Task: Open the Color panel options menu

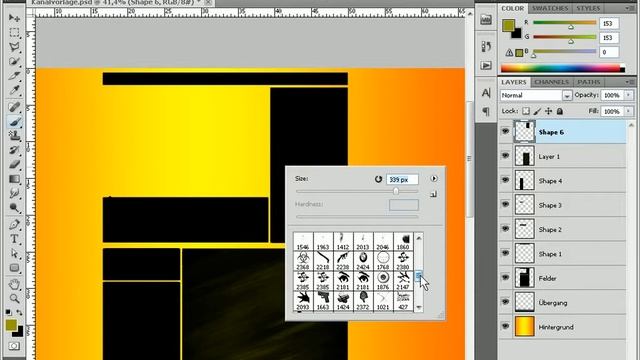Action: tap(629, 8)
